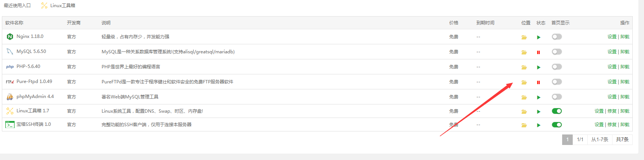Image resolution: width=644 pixels, height=160 pixels.
Task: Toggle off 宝塔SSH终端 homepage display
Action: point(557,125)
